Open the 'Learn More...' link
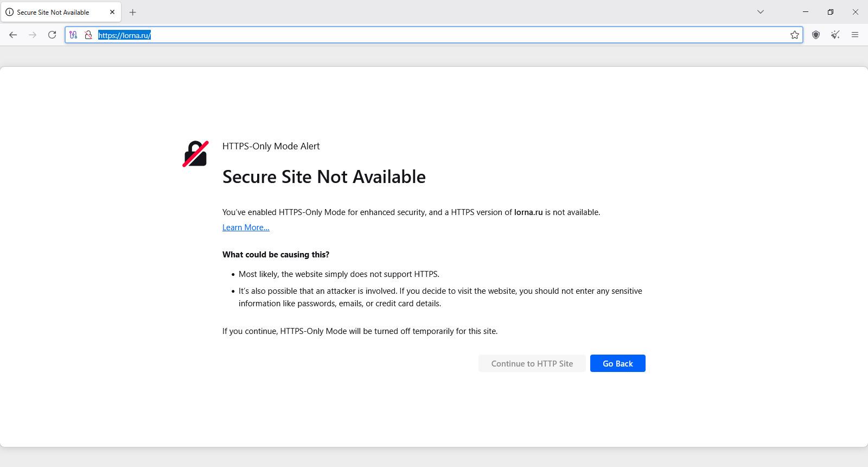868x467 pixels. (x=246, y=228)
